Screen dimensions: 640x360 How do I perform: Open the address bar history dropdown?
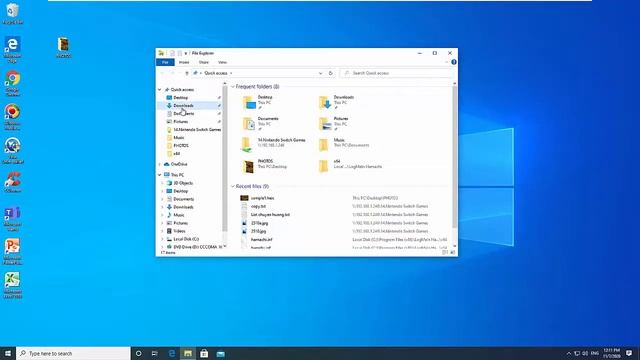click(x=320, y=73)
